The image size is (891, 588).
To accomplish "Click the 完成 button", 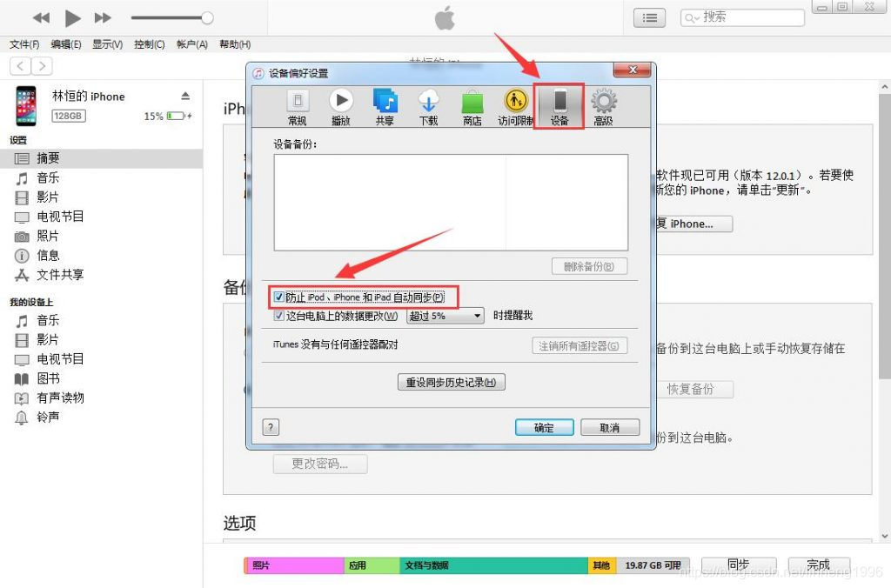I will click(x=819, y=565).
